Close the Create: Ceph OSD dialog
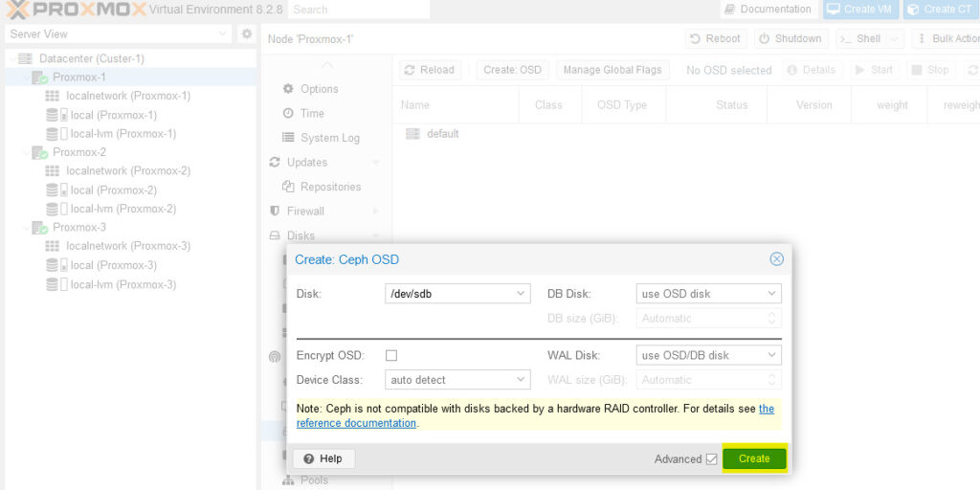Screen dimensions: 980x490 pyautogui.click(x=776, y=258)
